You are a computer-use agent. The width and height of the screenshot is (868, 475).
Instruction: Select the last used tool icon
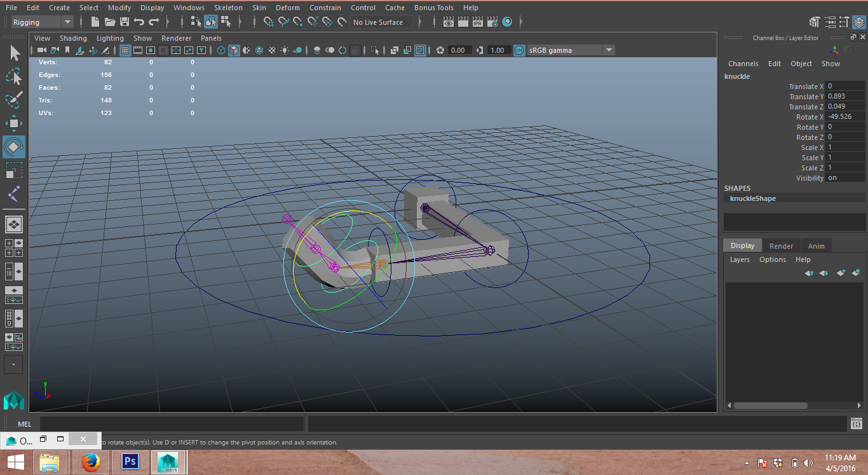click(x=14, y=194)
